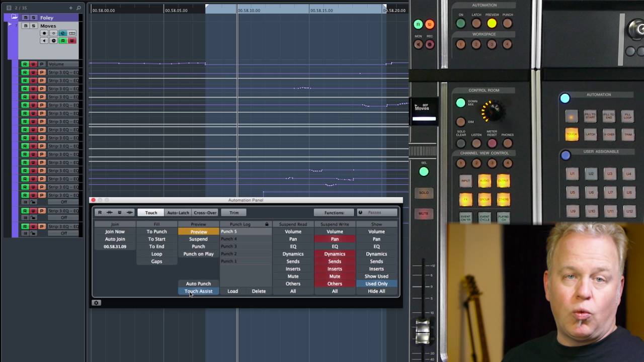644x362 pixels.
Task: Click Delete under Punch Log
Action: [x=259, y=291]
